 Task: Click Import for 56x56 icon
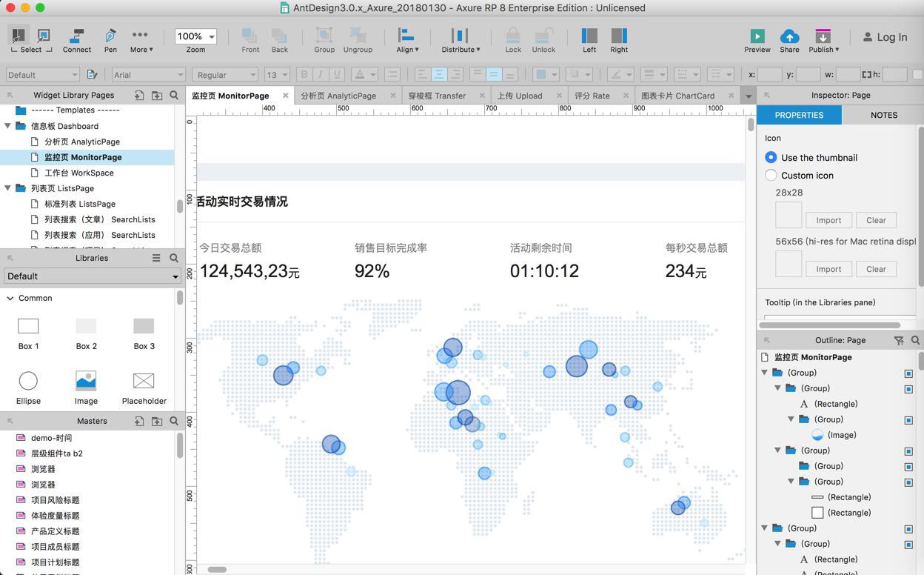tap(828, 269)
